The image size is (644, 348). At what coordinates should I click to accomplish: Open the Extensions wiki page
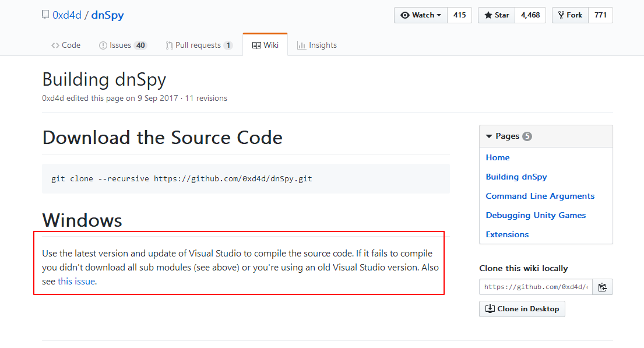(x=507, y=234)
